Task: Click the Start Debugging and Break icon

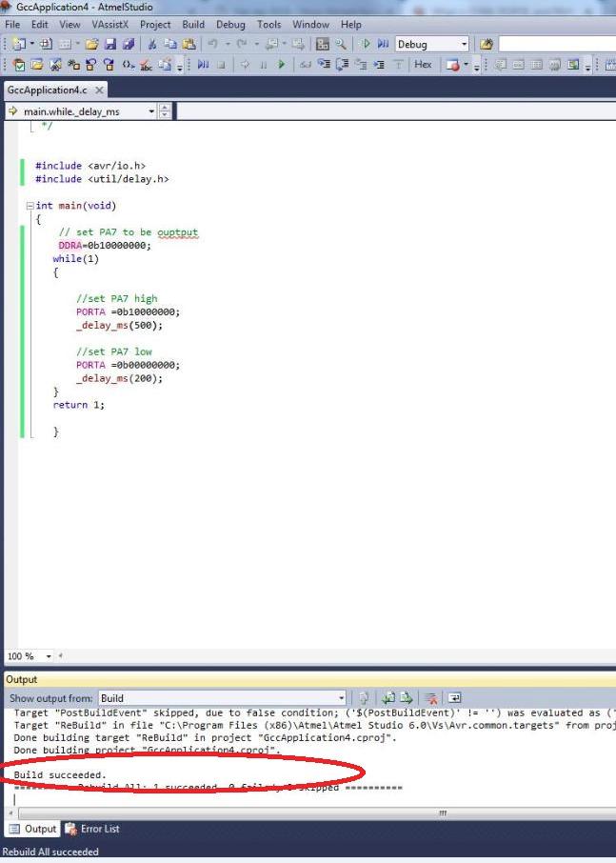Action: (203, 65)
